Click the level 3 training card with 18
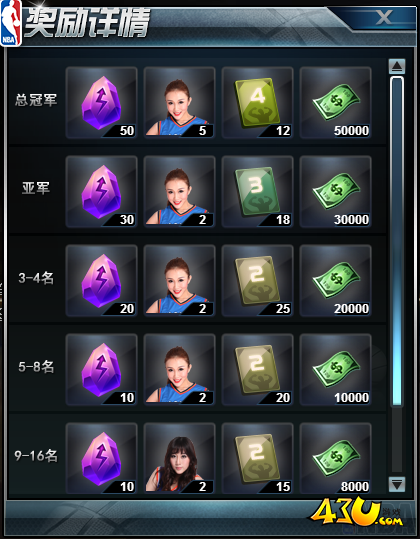Screen dimensions: 420x539 pos(257,191)
